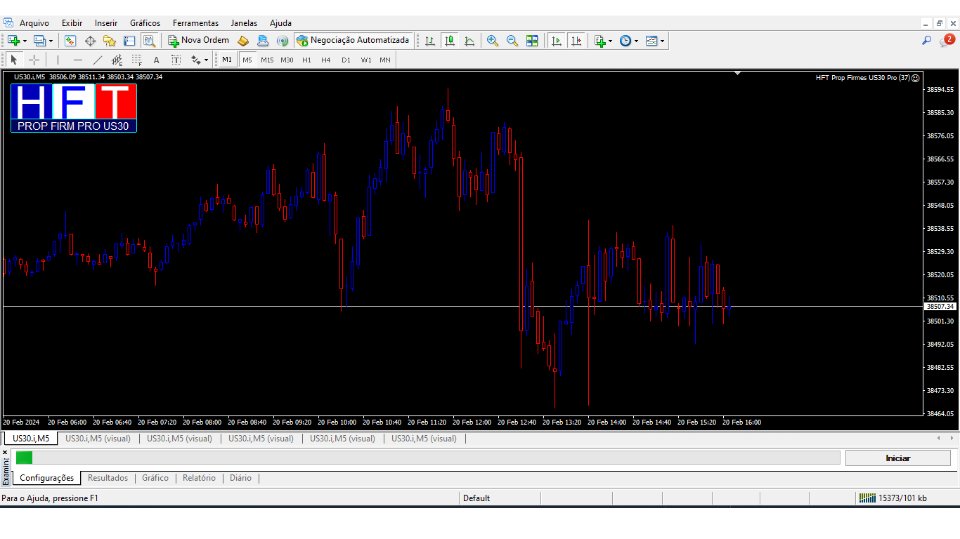Viewport: 960px width, 539px height.
Task: Click the green tester progress bar
Action: point(24,457)
